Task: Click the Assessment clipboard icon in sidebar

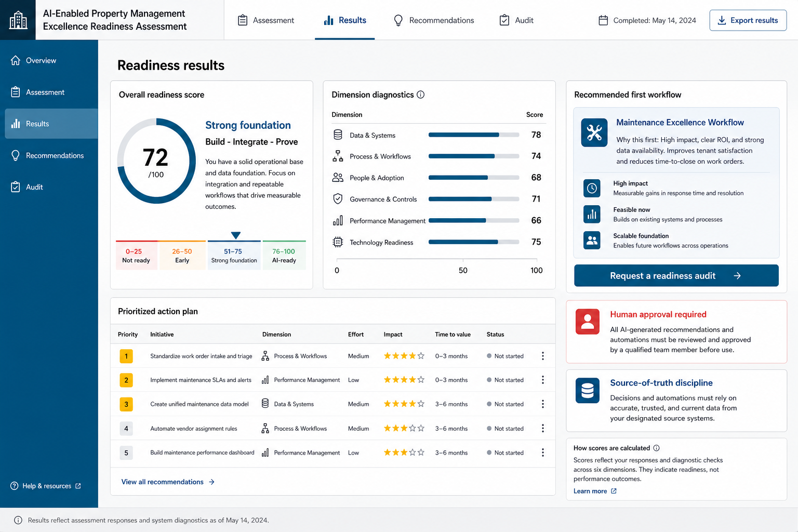Action: pos(16,92)
